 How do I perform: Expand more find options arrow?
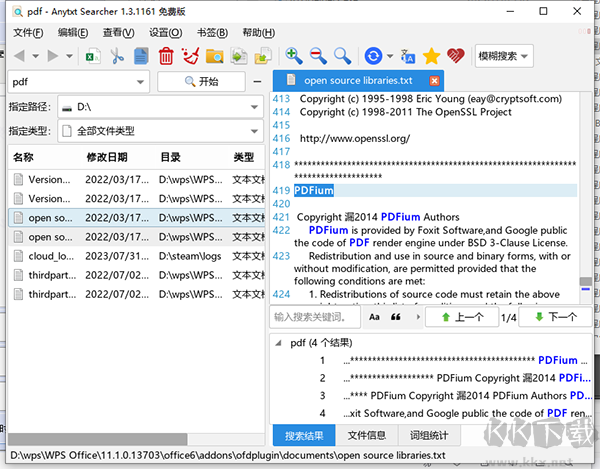coord(418,317)
